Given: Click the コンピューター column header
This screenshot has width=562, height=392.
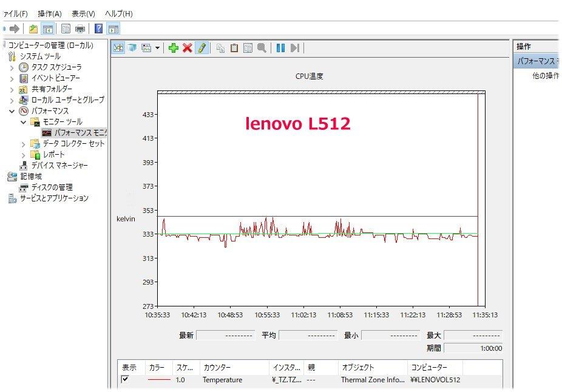Looking at the screenshot, I should (435, 367).
